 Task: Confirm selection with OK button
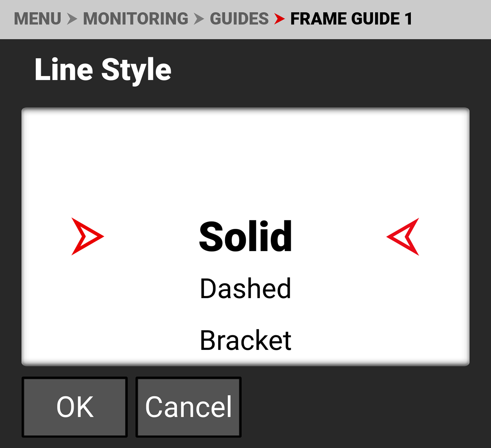(x=75, y=407)
